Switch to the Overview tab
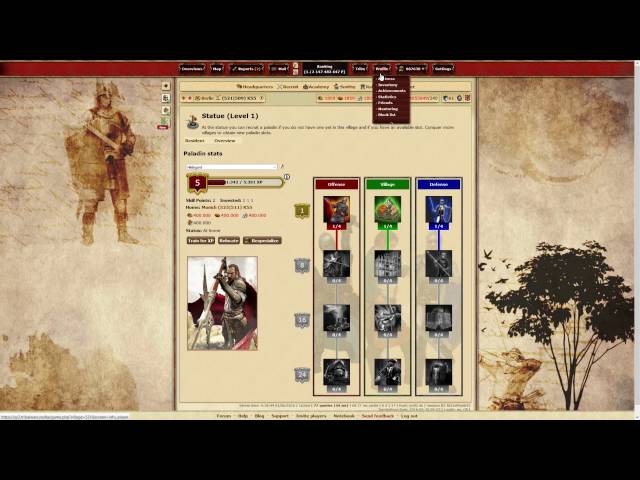The image size is (640, 480). point(225,140)
